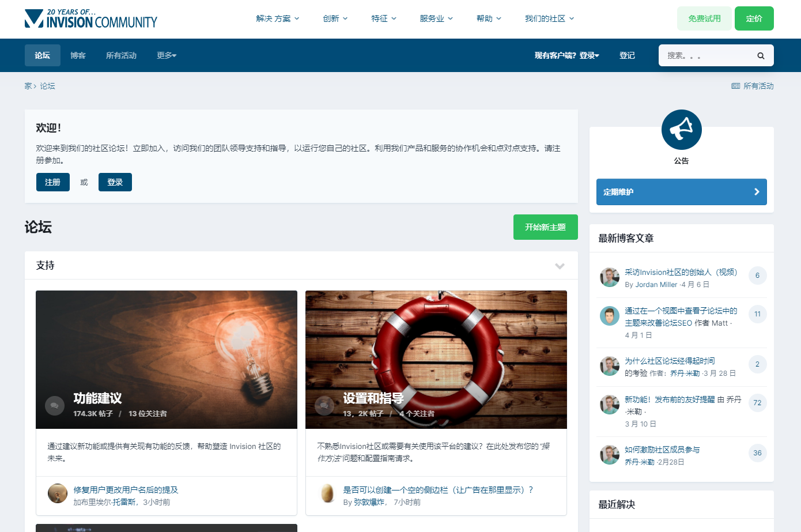Click into the search input field

[x=708, y=56]
